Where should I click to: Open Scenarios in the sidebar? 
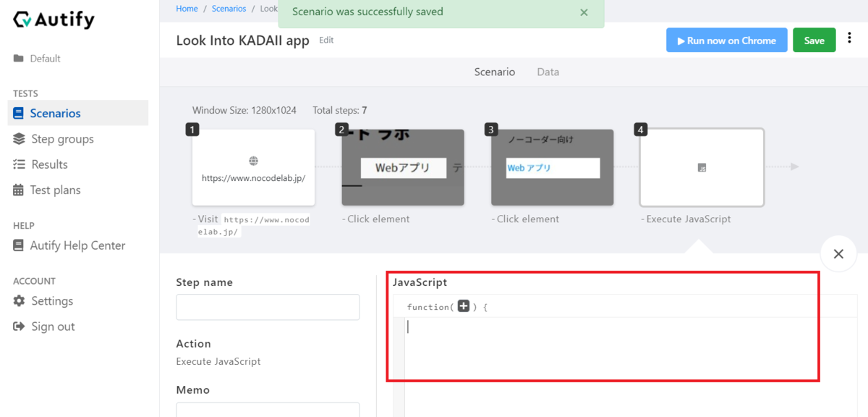click(78, 113)
